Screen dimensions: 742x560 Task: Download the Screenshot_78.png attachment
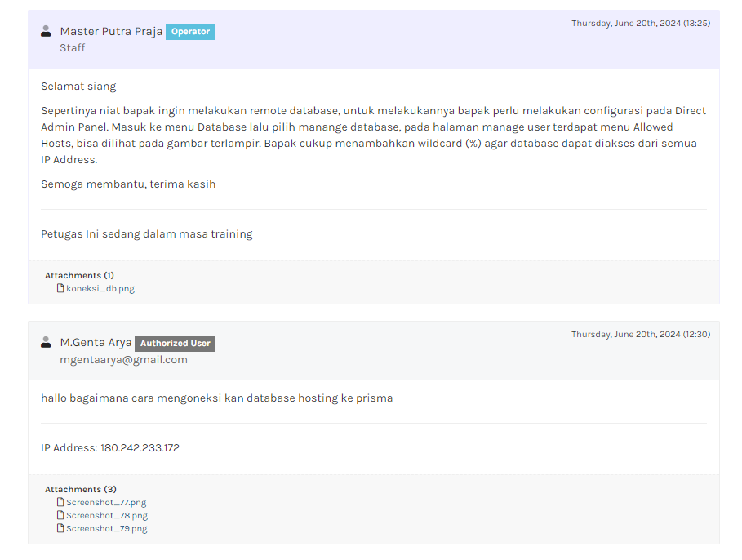point(106,515)
